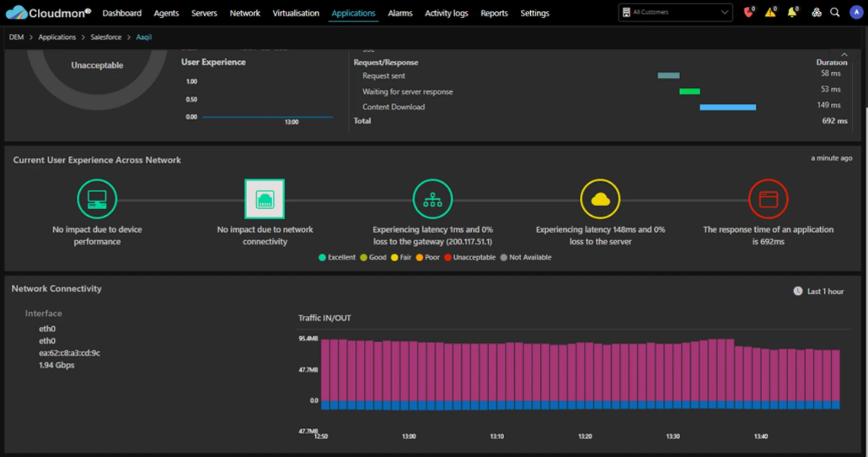Open the bell notifications icon

point(792,12)
